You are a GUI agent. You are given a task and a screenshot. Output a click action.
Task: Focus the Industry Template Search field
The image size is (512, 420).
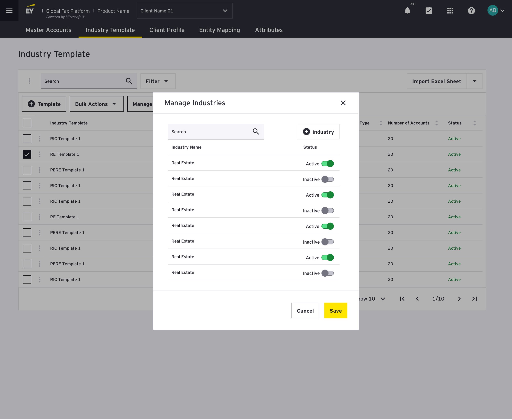pos(89,81)
